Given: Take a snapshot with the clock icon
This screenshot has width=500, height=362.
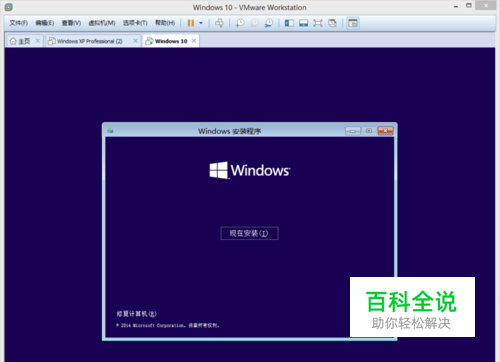Looking at the screenshot, I should (240, 23).
